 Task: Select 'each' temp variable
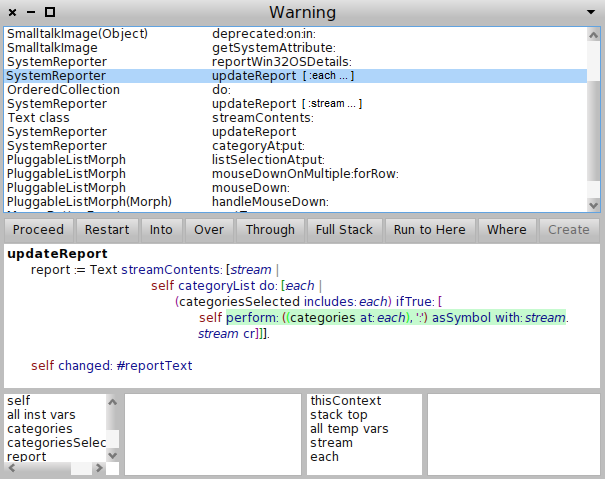pos(364,457)
